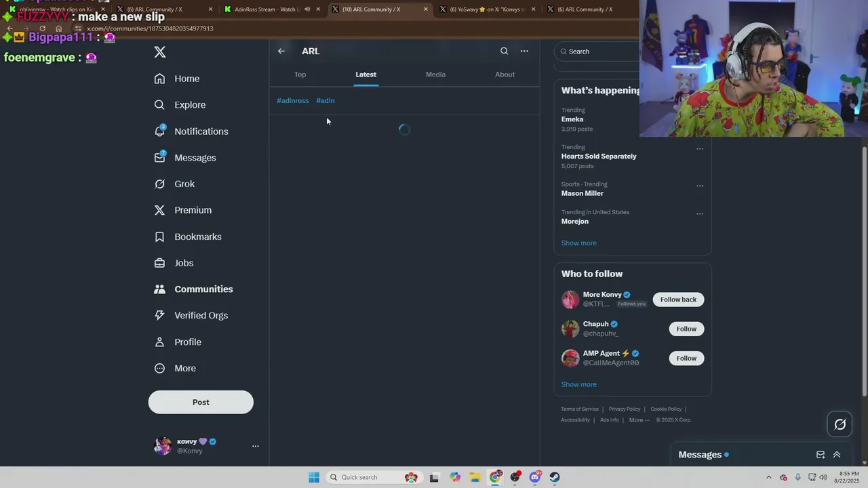
Task: Close the YoSwavy browser tab
Action: [x=534, y=9]
